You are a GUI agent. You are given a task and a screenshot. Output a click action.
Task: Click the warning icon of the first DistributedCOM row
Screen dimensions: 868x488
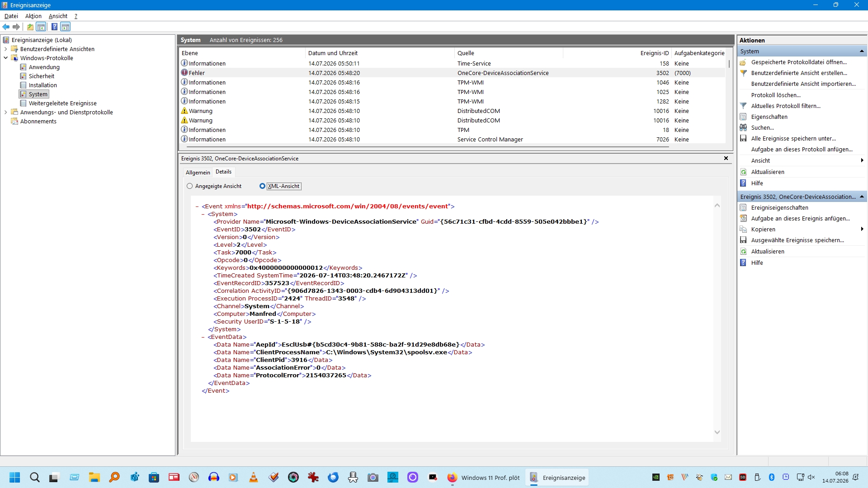tap(184, 111)
